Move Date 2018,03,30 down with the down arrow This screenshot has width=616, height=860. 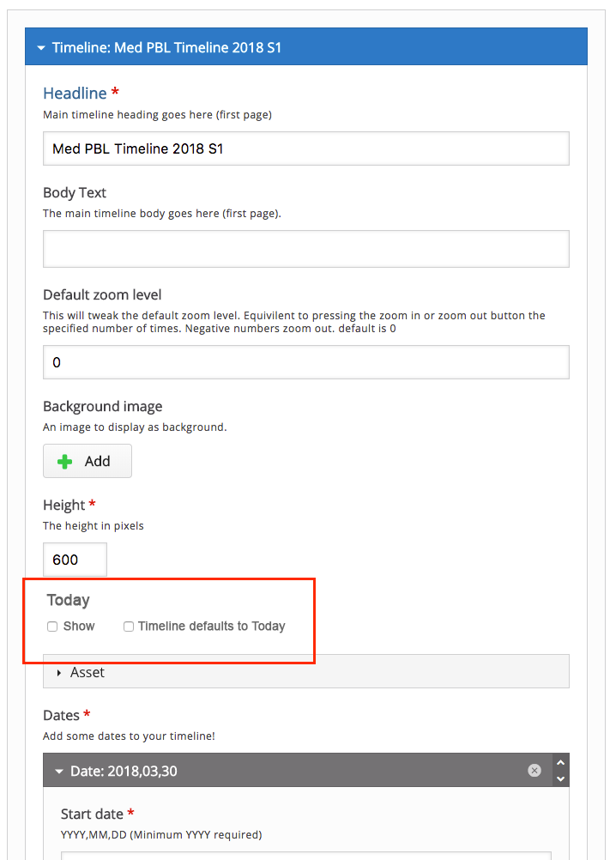point(560,778)
